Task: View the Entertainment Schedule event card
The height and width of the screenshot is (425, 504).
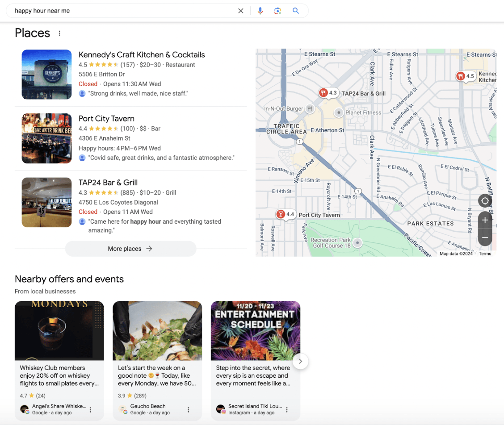Action: click(255, 330)
